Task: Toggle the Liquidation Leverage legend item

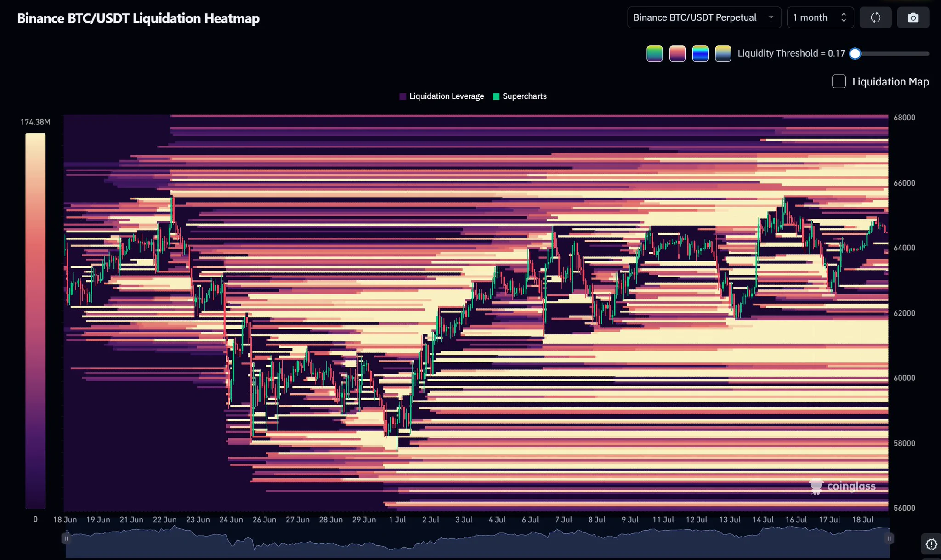Action: point(442,96)
